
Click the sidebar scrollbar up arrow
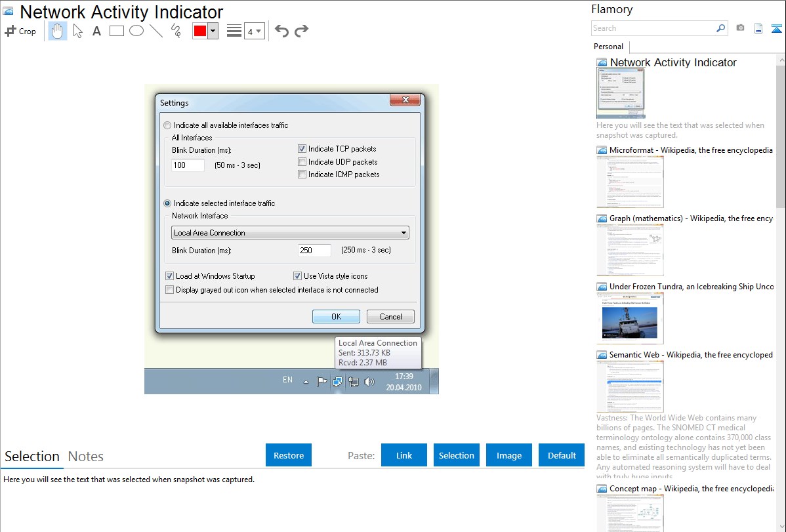781,60
